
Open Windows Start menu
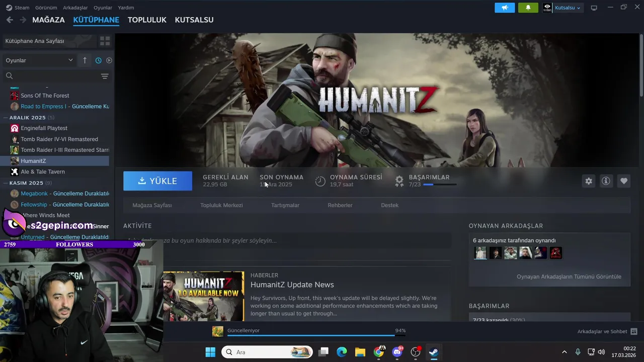tap(210, 352)
